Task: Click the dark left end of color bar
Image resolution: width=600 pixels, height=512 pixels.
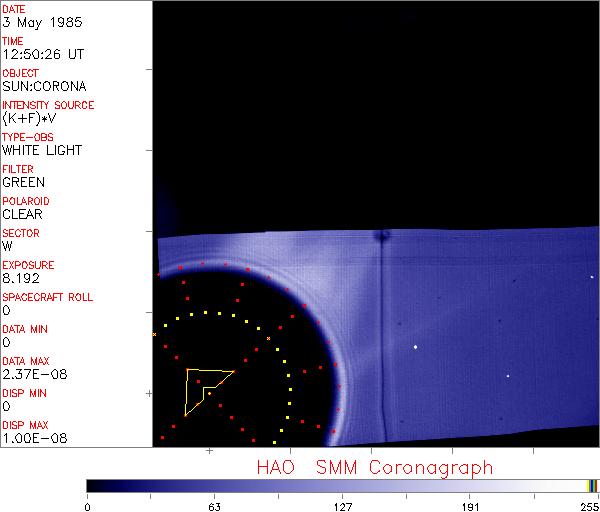Action: 95,485
